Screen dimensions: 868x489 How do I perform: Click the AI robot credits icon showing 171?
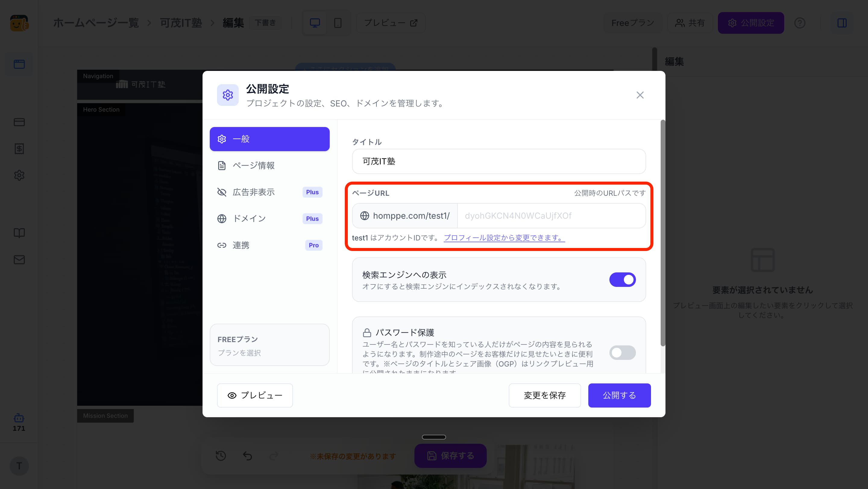(x=19, y=422)
